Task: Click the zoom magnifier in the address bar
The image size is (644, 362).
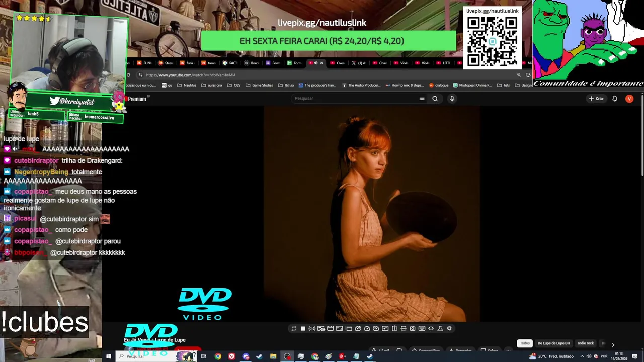Action: [x=519, y=75]
